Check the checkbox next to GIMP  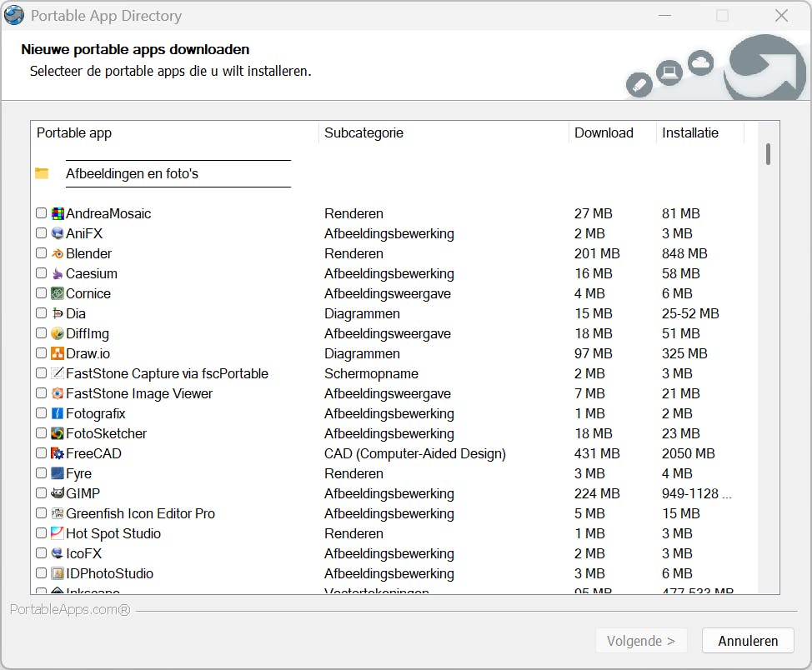[41, 493]
